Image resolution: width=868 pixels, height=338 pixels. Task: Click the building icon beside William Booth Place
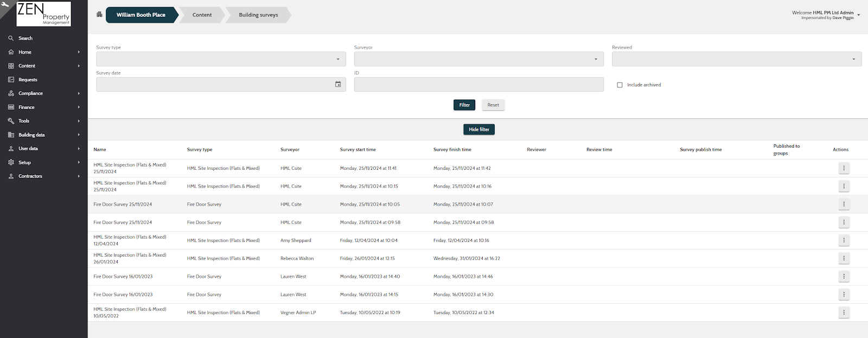point(99,15)
